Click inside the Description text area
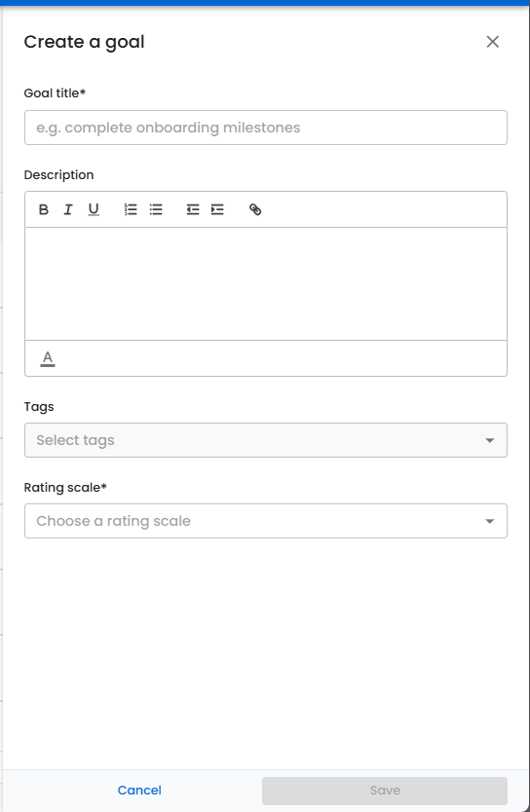The image size is (530, 812). tap(266, 283)
